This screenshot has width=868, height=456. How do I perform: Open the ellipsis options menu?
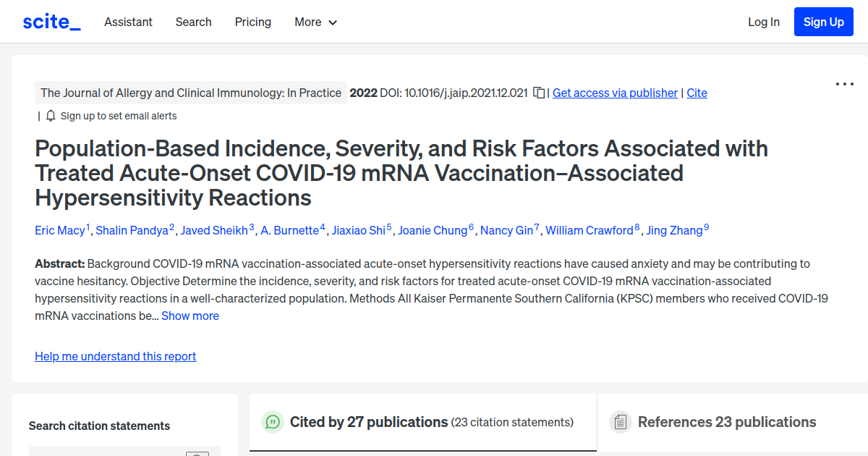tap(844, 84)
